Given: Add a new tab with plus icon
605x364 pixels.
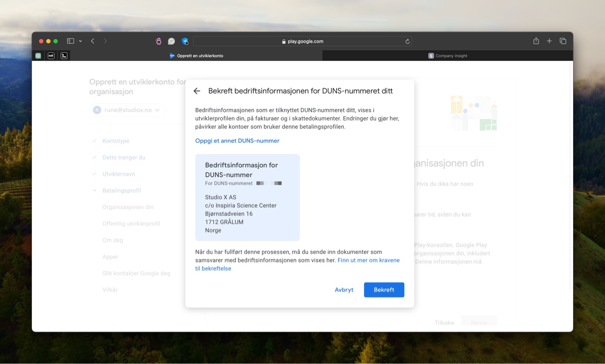Looking at the screenshot, I should coord(550,41).
